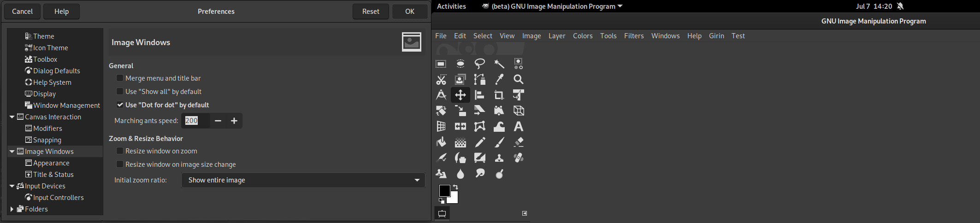Click the Help button in Preferences

tap(61, 12)
